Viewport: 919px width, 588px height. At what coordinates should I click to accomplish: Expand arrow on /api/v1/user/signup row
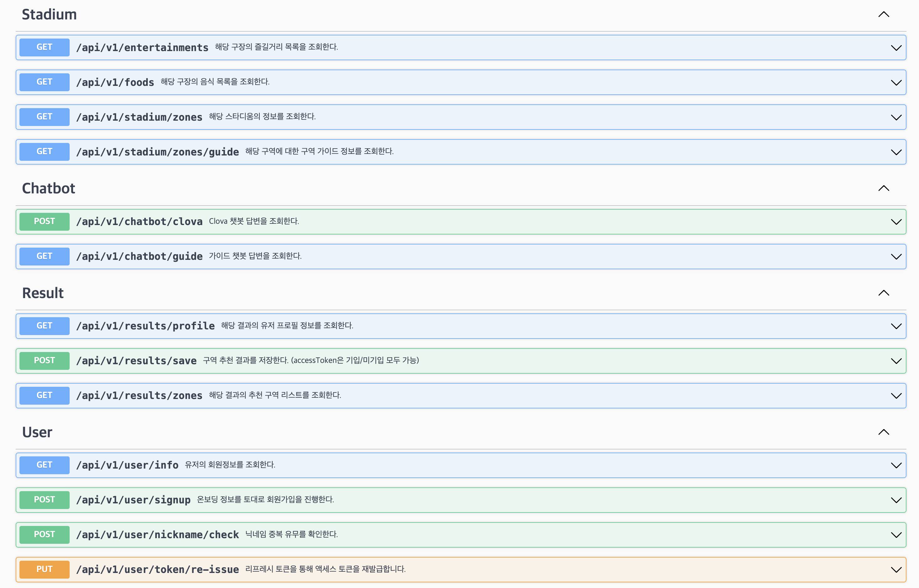point(896,500)
